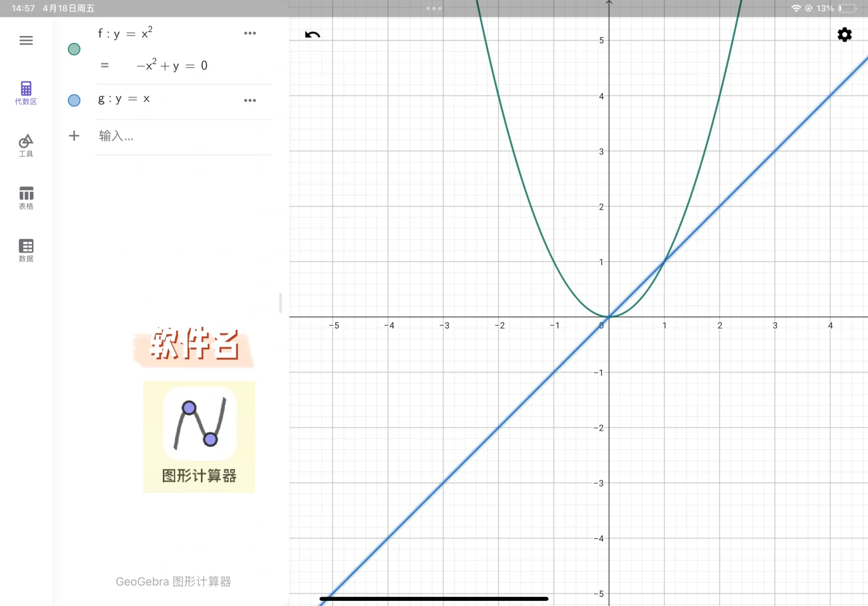Screen dimensions: 868x606
Task: Click the GeoGebra 图形计算器 label
Action: (x=173, y=582)
